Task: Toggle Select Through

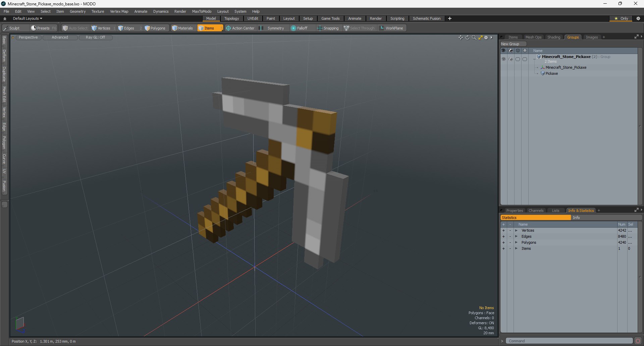Action: (x=359, y=28)
